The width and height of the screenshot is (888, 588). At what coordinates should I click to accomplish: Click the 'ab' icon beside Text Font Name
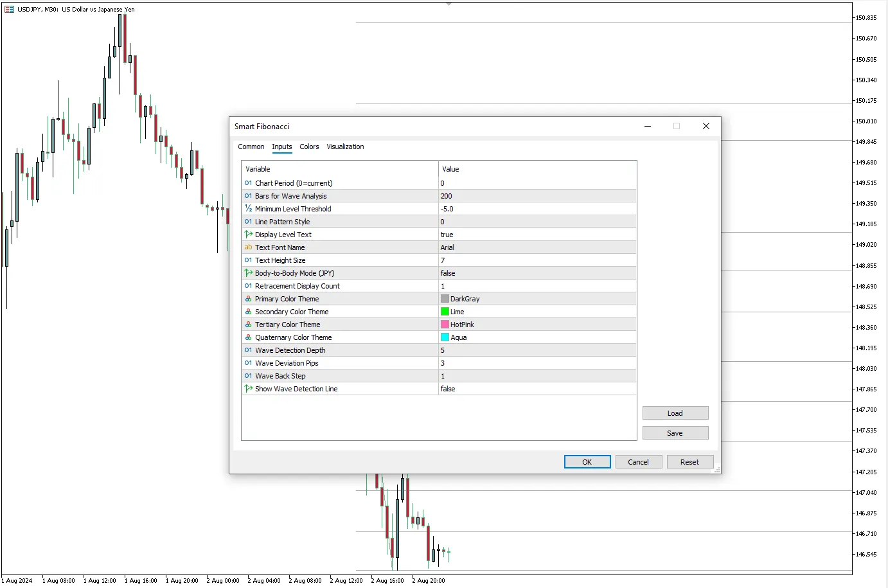click(248, 247)
